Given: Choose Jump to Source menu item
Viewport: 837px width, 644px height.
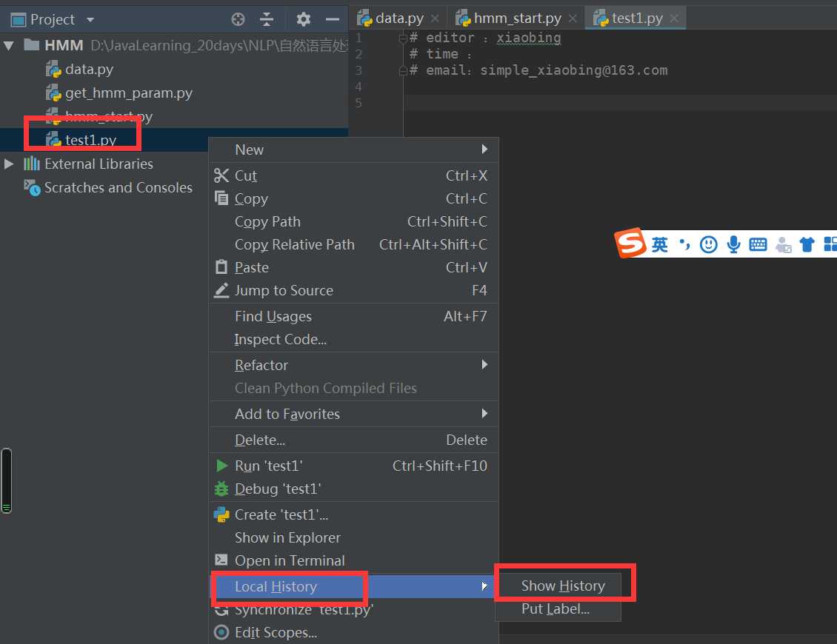Looking at the screenshot, I should tap(353, 290).
